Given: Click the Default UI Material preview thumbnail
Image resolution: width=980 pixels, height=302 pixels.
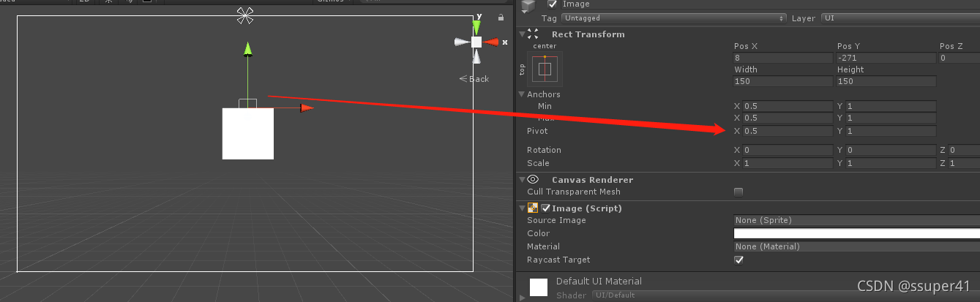Looking at the screenshot, I should click(x=539, y=287).
